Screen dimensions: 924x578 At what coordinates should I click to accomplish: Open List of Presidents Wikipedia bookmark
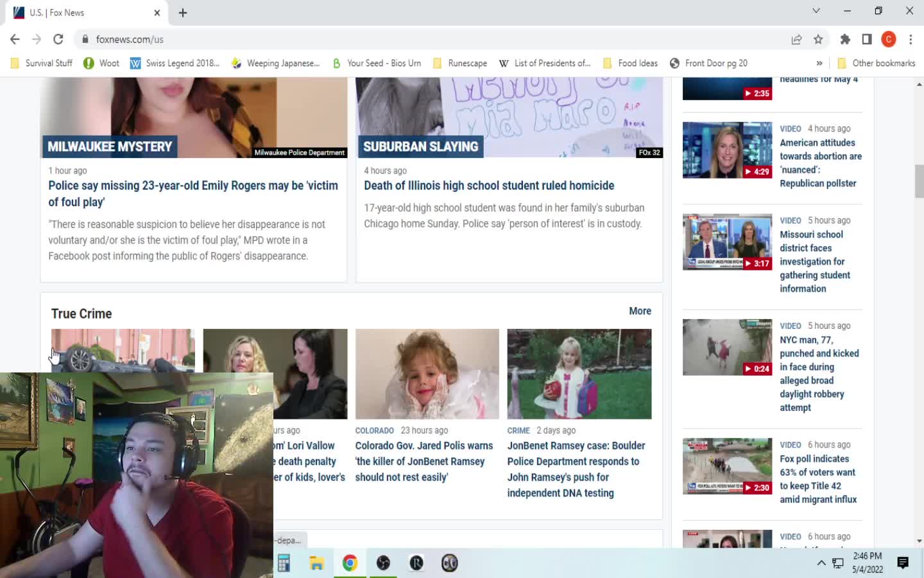pyautogui.click(x=545, y=63)
